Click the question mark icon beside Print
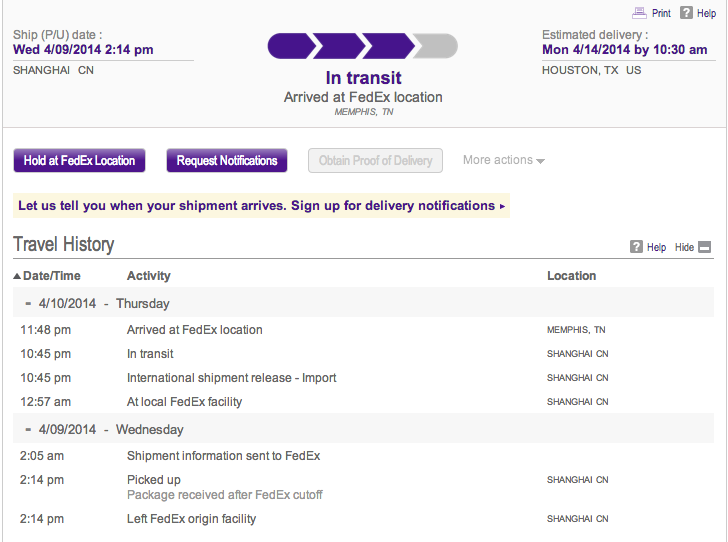Viewport: 728px width, 542px height. [686, 13]
